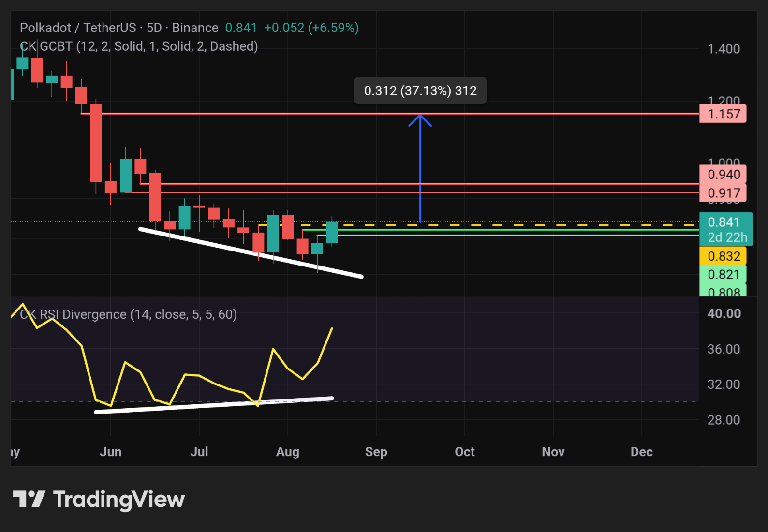Viewport: 768px width, 532px height.
Task: Open the CK GCBT indicator legend
Action: pyautogui.click(x=139, y=46)
